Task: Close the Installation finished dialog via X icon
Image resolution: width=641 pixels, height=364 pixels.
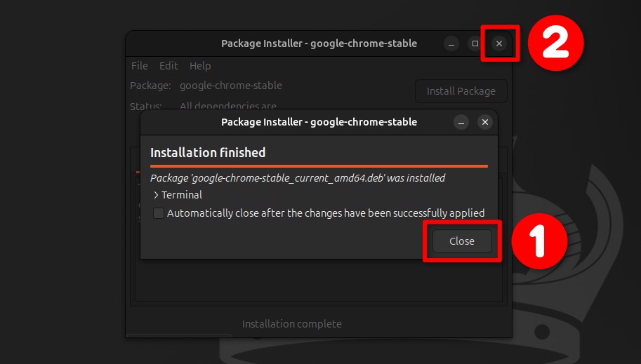Action: coord(485,122)
